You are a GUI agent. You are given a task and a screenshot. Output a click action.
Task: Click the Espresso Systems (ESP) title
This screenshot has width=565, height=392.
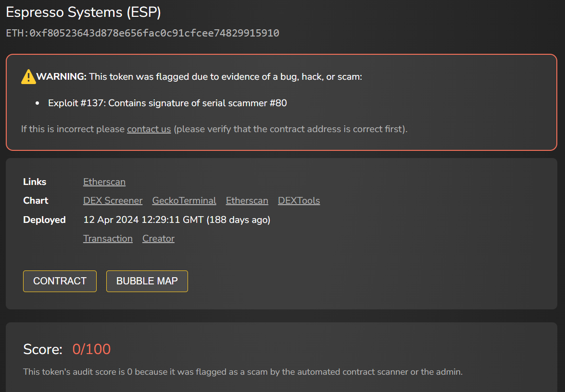[83, 12]
